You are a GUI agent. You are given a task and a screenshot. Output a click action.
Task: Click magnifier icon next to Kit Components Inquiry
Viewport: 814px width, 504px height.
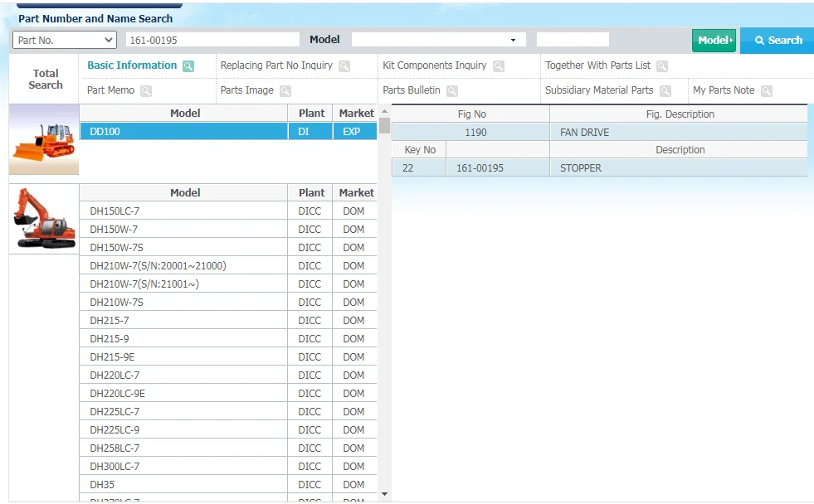coord(499,66)
